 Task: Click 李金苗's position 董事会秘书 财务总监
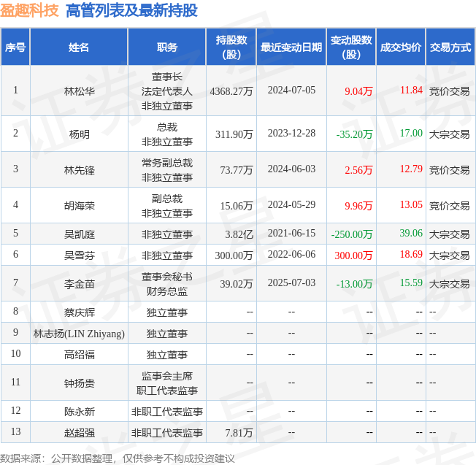[x=167, y=284]
